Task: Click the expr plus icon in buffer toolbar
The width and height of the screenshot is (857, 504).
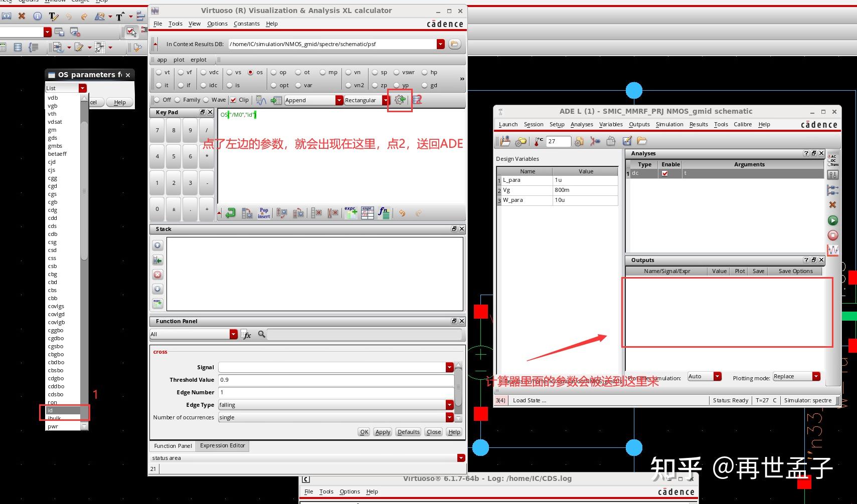Action: (x=351, y=213)
